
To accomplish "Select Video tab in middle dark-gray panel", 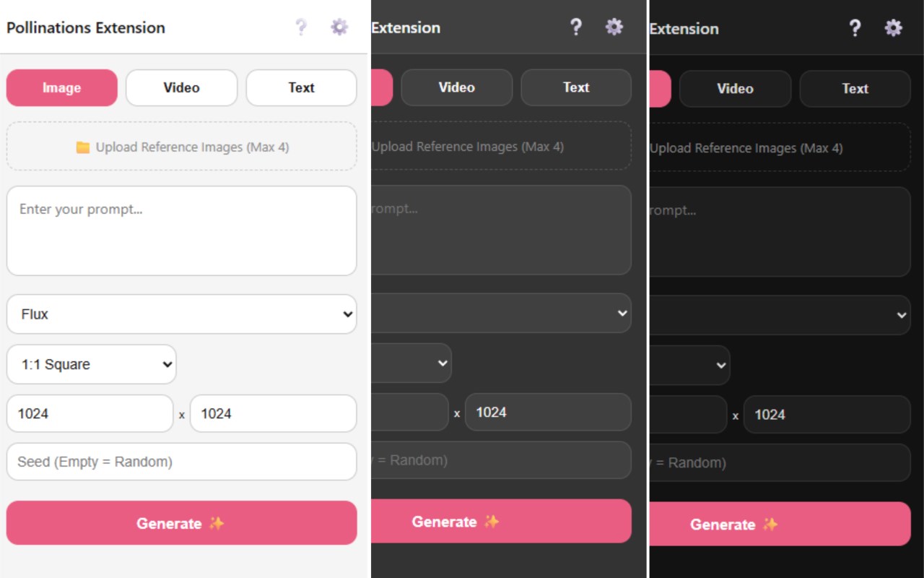I will 457,87.
